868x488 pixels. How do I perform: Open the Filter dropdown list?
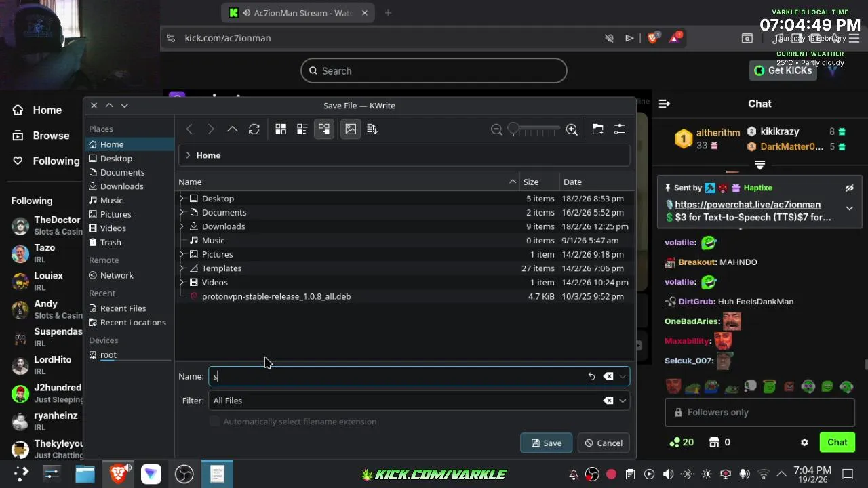623,401
